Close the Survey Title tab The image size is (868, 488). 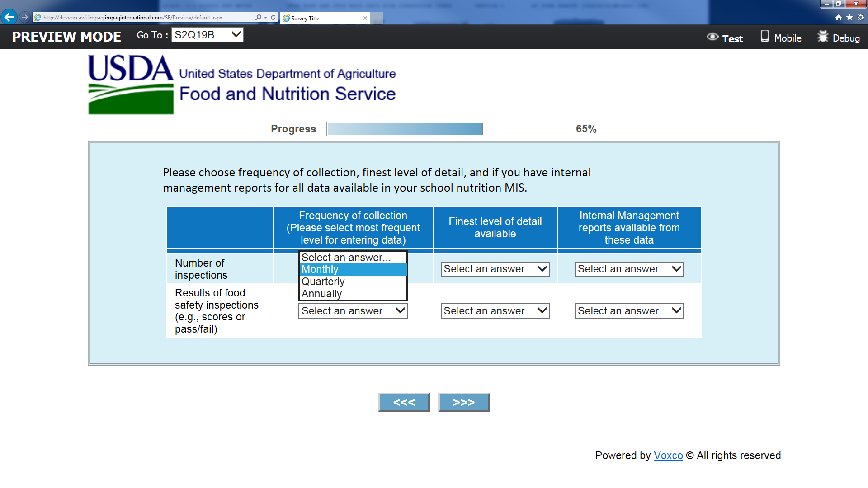pyautogui.click(x=365, y=18)
